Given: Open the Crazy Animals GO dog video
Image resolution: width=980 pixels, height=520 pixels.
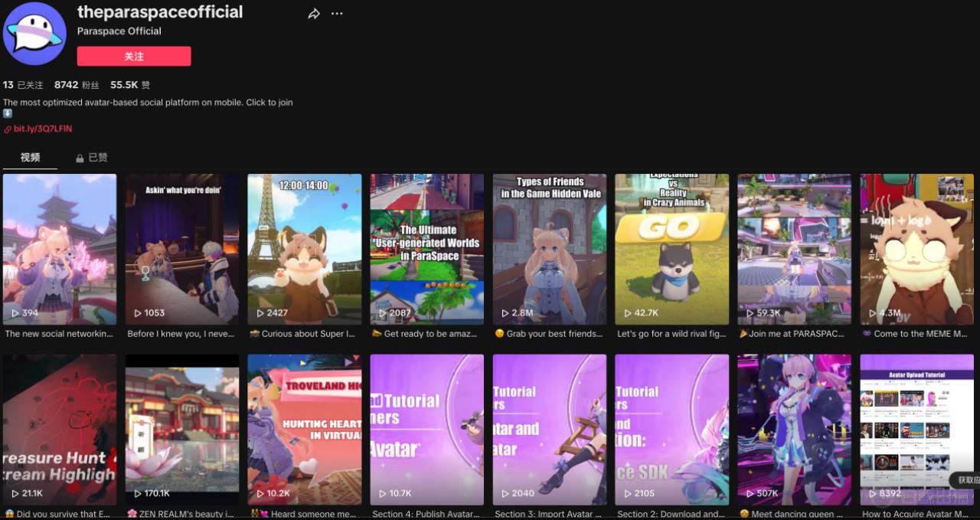Looking at the screenshot, I should pyautogui.click(x=671, y=249).
